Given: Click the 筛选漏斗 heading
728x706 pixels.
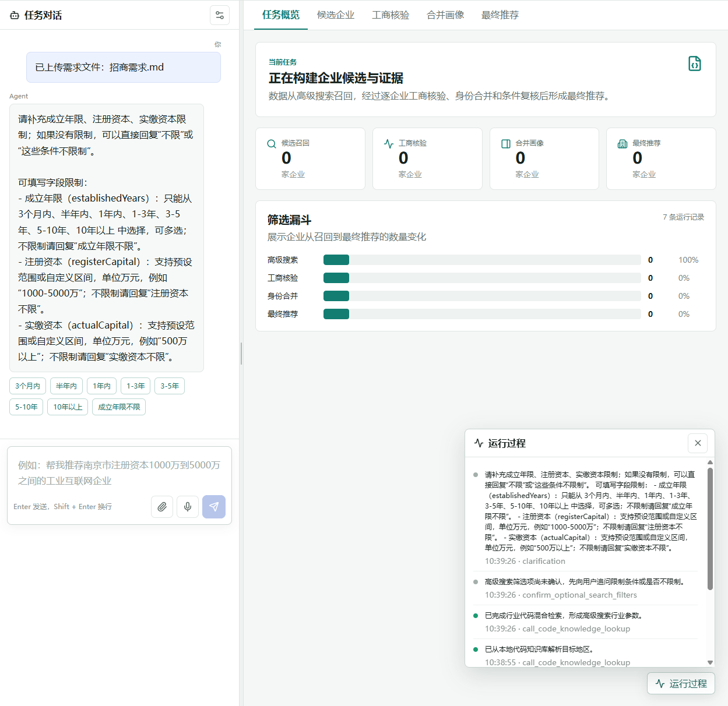Looking at the screenshot, I should click(289, 220).
